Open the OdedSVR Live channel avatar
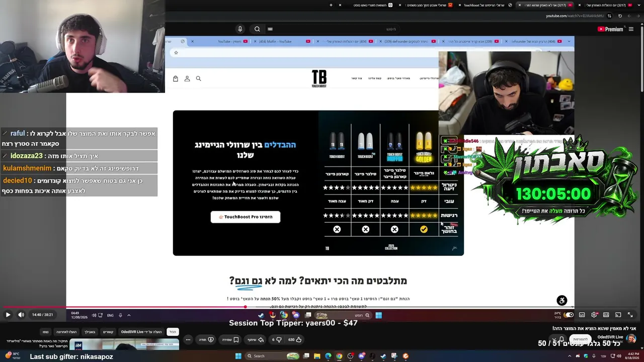Screen dimensions: 644x362 [630, 338]
